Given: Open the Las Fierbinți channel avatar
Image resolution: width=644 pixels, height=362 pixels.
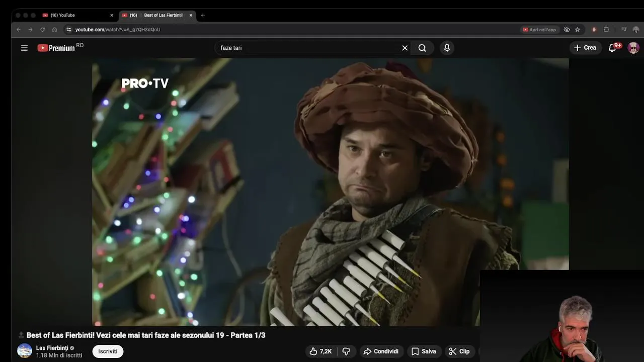Looking at the screenshot, I should point(25,351).
